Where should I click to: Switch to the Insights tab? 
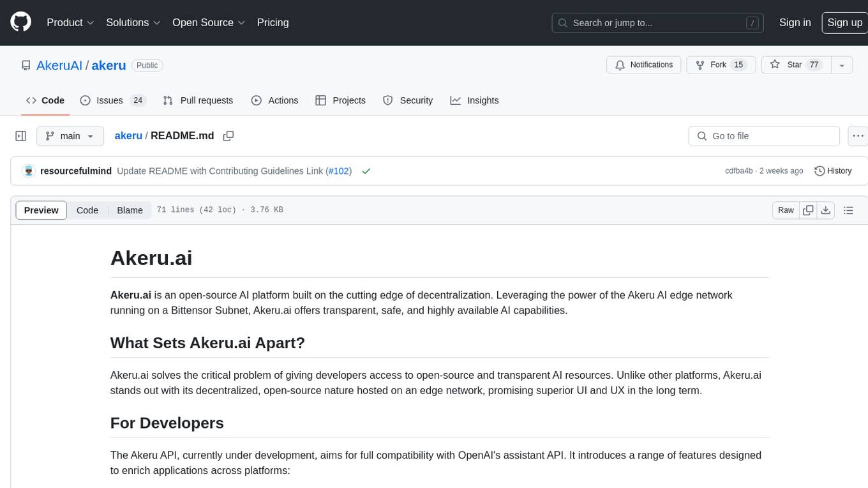pyautogui.click(x=474, y=100)
